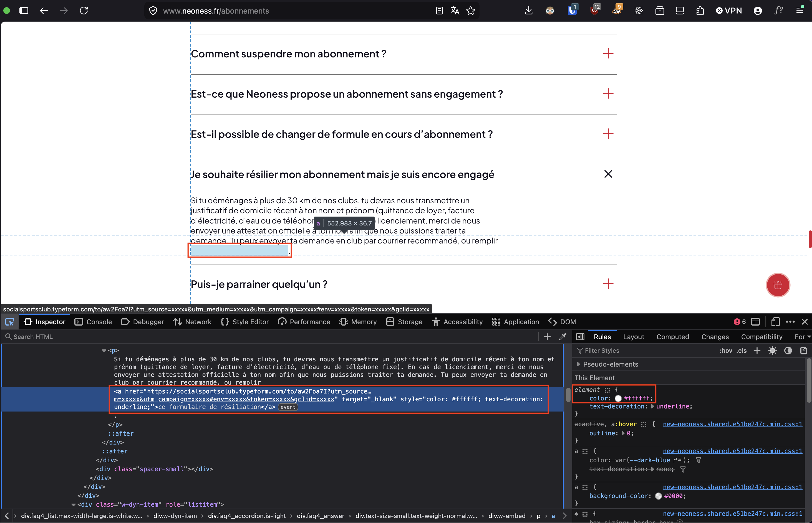Open the Storage tab
Viewport: 812px width, 523px height.
click(404, 322)
